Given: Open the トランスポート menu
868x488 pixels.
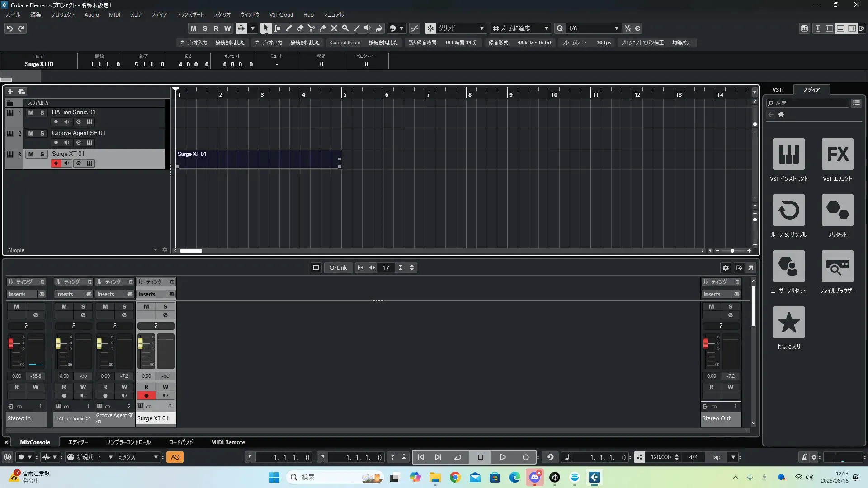Looking at the screenshot, I should 190,14.
